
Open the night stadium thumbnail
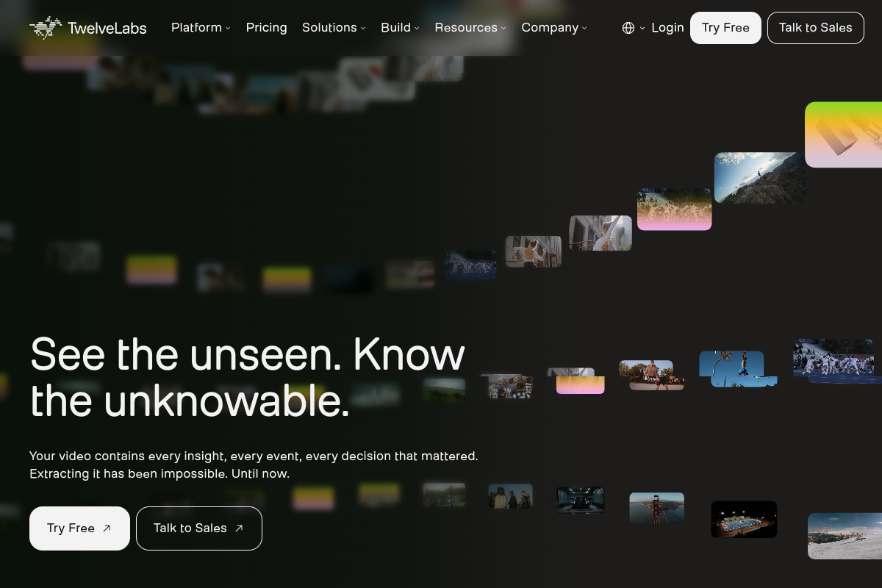[x=744, y=520]
